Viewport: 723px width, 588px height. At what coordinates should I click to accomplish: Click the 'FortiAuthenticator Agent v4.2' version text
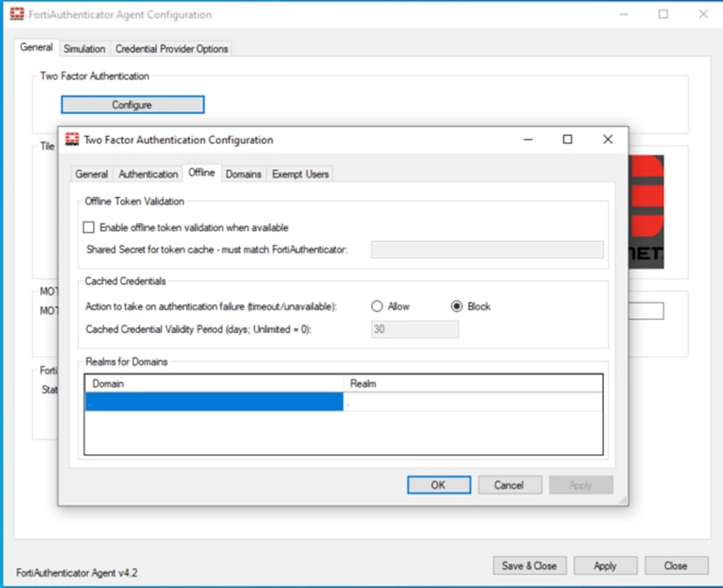point(77,573)
